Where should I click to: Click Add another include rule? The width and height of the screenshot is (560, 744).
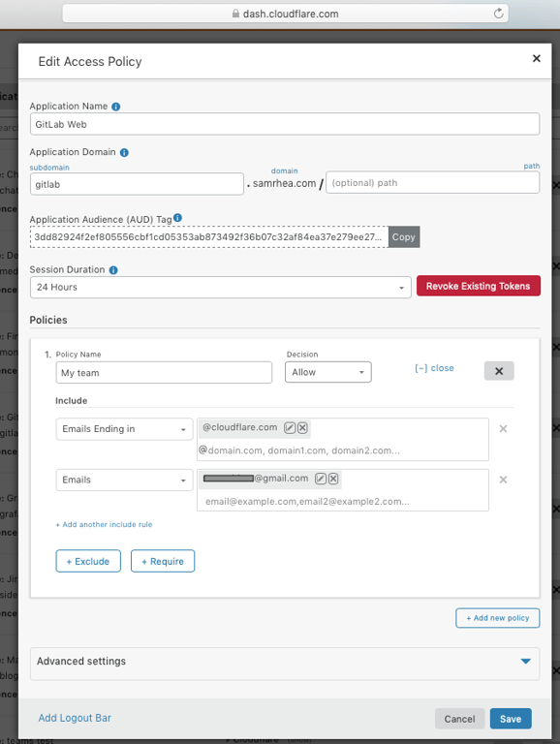[105, 524]
